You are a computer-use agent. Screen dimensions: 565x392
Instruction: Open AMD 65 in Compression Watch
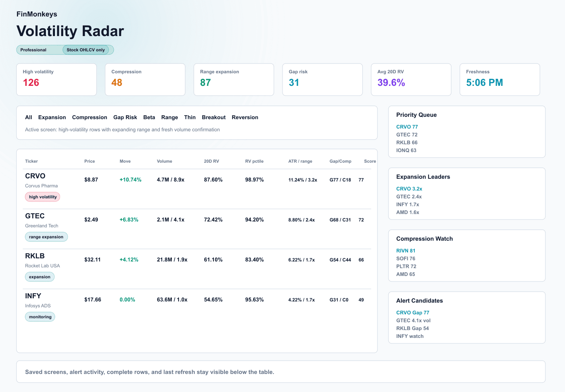(405, 274)
